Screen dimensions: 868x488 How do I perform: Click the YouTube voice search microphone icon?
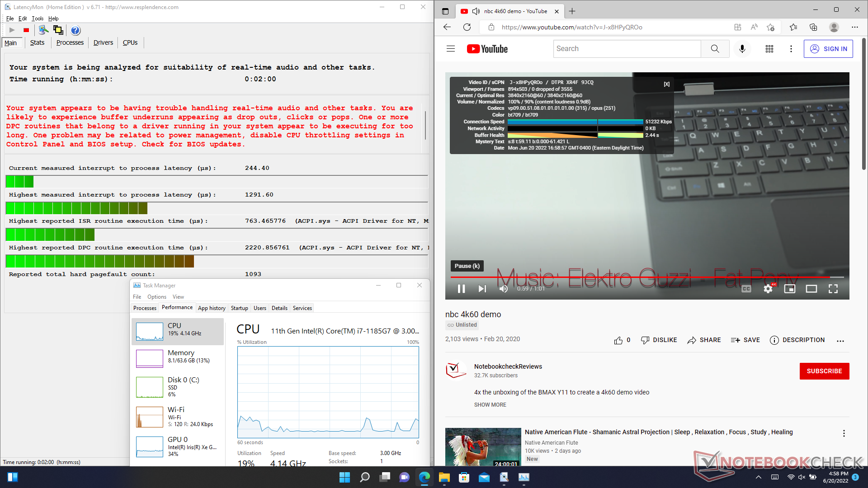742,49
